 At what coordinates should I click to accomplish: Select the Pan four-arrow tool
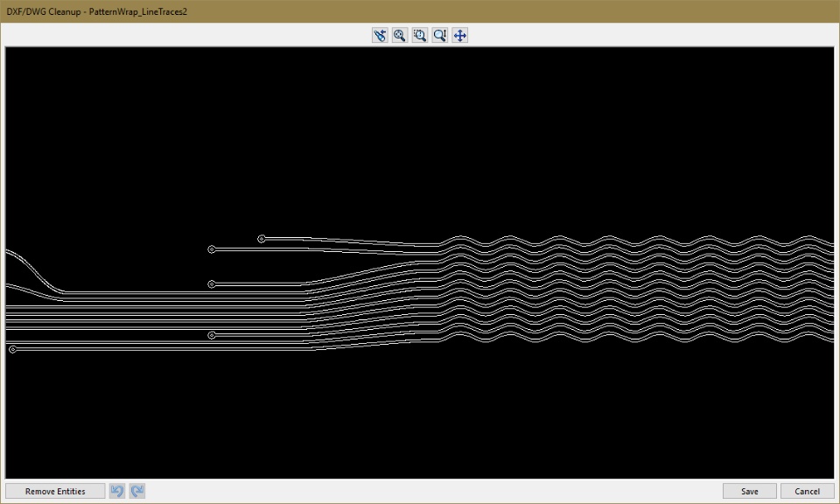pyautogui.click(x=459, y=35)
